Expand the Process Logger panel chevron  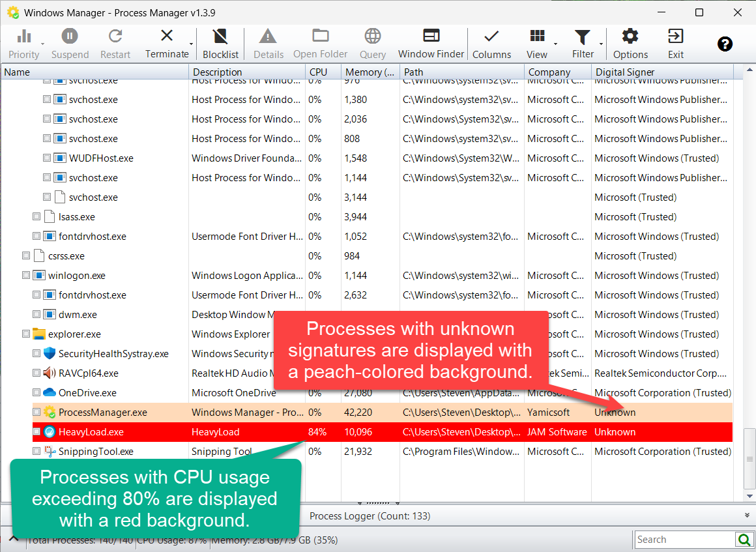pyautogui.click(x=746, y=516)
